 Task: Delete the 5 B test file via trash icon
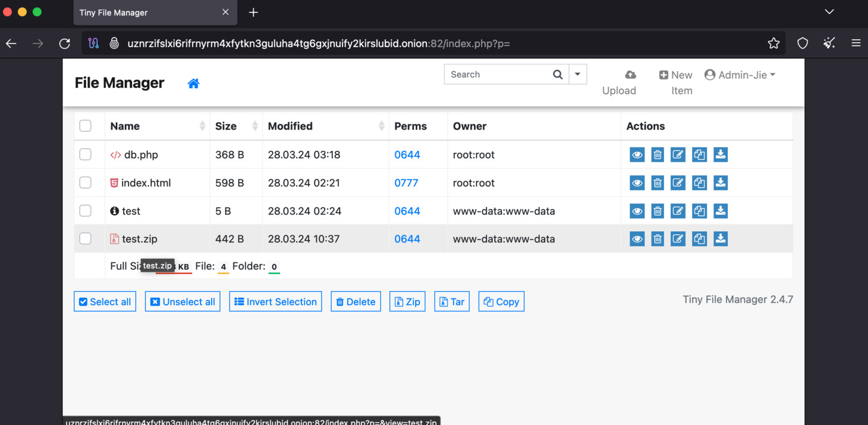click(658, 210)
